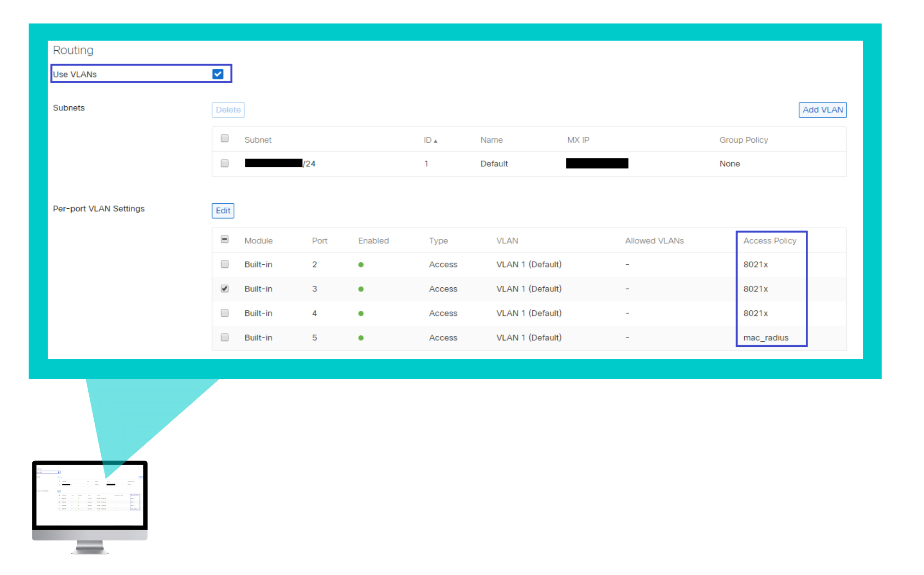
Task: Select the subnet row checkbox
Action: coord(225,163)
